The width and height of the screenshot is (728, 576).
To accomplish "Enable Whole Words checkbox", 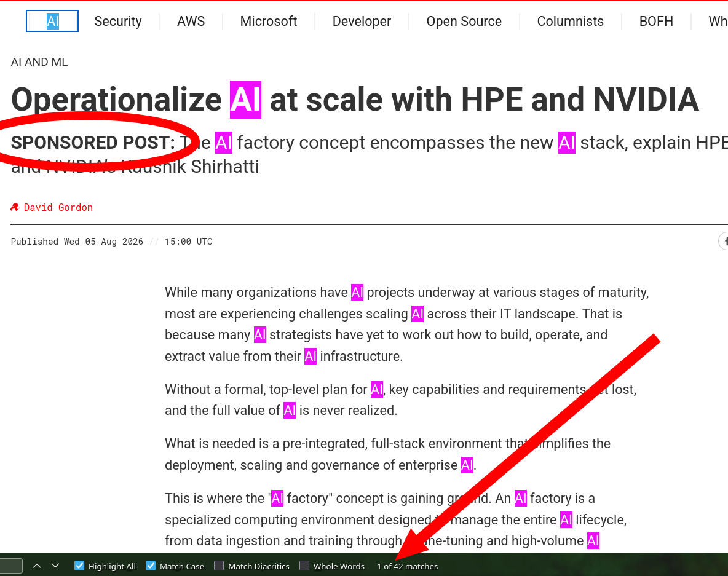I will (x=304, y=566).
